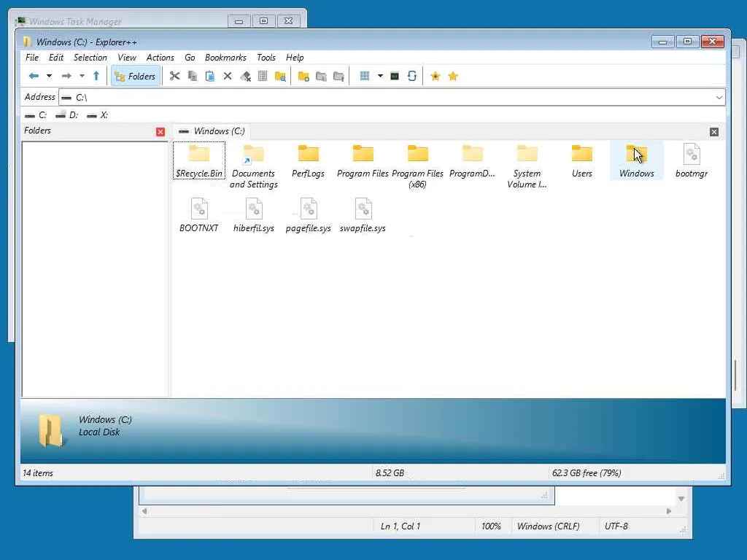Image resolution: width=747 pixels, height=560 pixels.
Task: Select the Program Files folder
Action: [363, 160]
